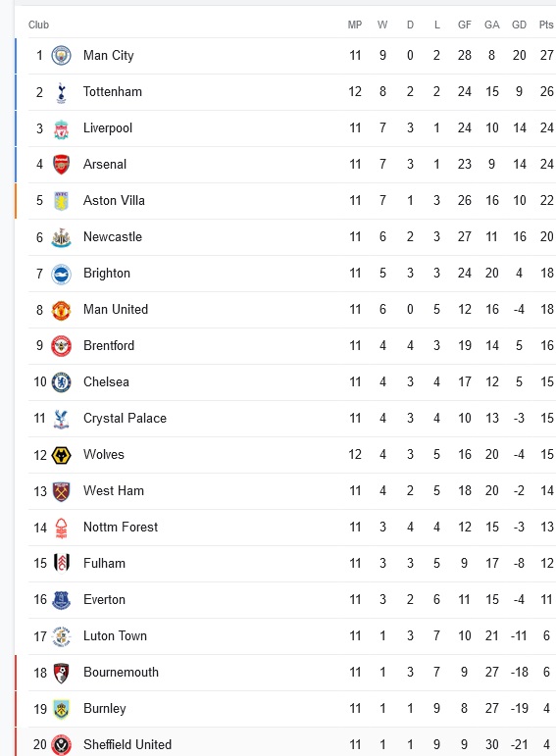Click the Chelsea club crest
The image size is (556, 756).
[61, 382]
